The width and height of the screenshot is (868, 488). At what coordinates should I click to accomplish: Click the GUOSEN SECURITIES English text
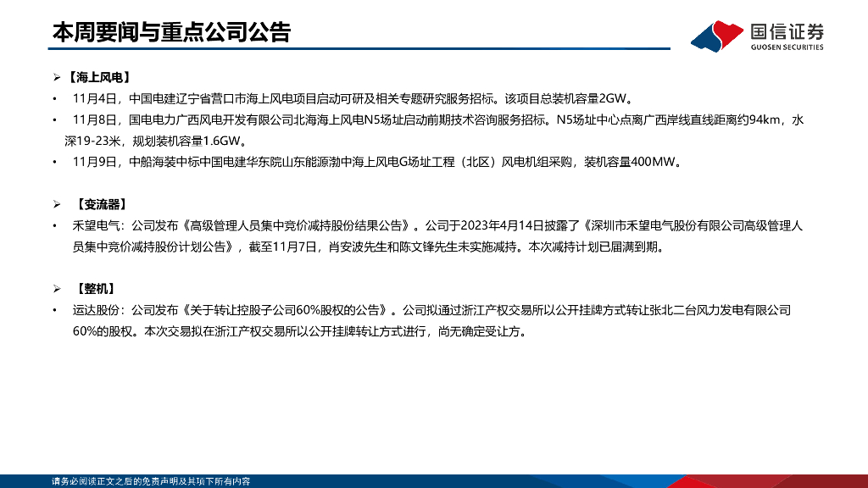(787, 47)
